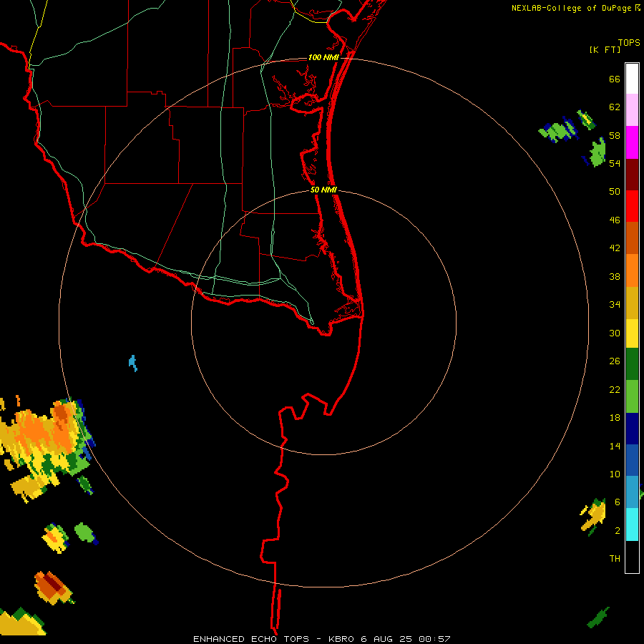Click the cyan 2 kft legend band

click(632, 525)
